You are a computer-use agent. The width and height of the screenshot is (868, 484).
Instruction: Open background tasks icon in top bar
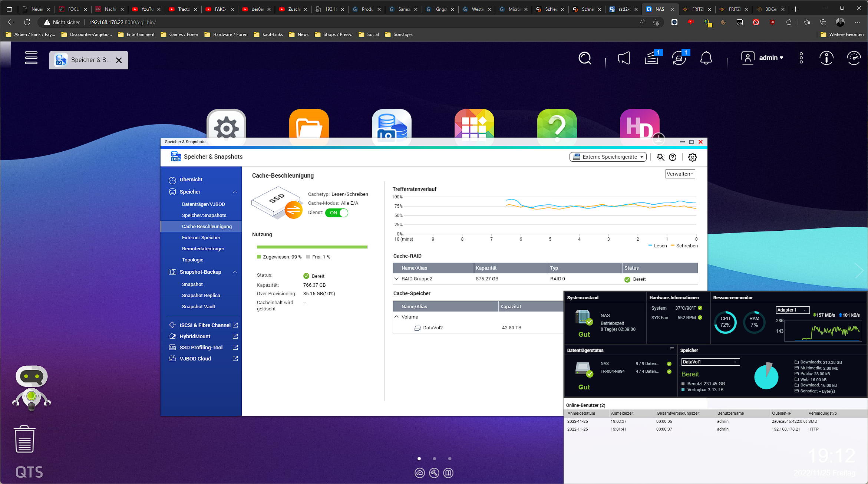coord(651,58)
